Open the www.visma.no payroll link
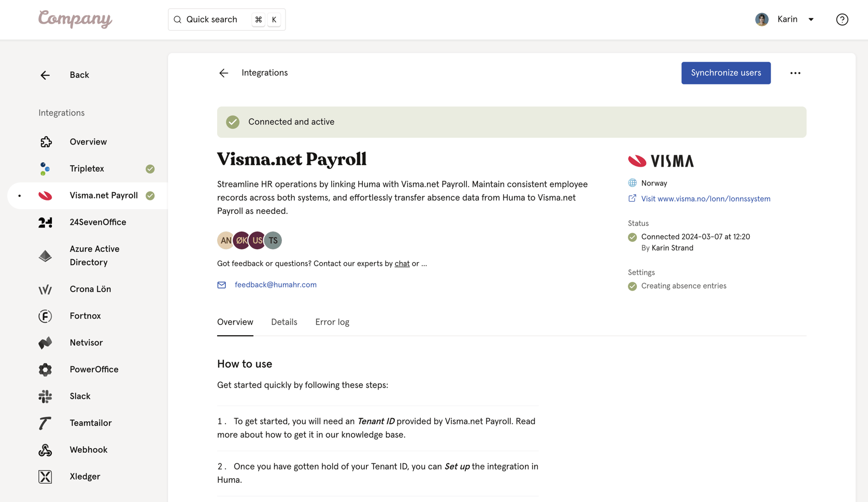This screenshot has height=502, width=868. click(705, 198)
